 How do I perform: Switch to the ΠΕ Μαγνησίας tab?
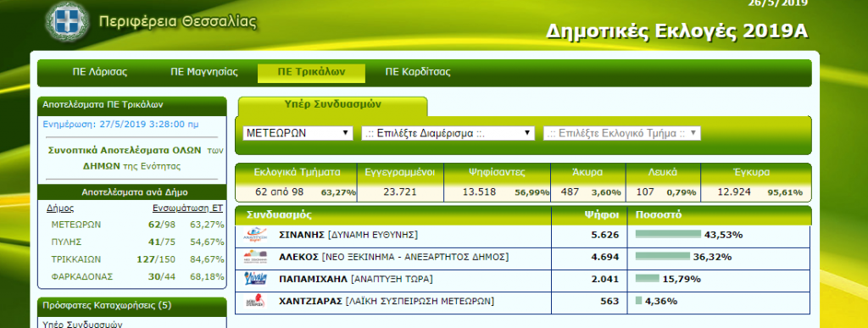coord(203,72)
